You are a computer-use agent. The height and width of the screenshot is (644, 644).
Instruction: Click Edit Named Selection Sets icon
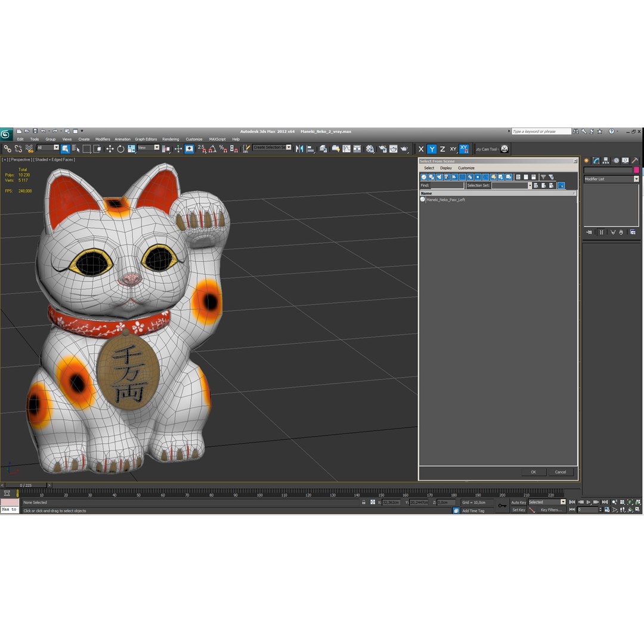point(246,148)
